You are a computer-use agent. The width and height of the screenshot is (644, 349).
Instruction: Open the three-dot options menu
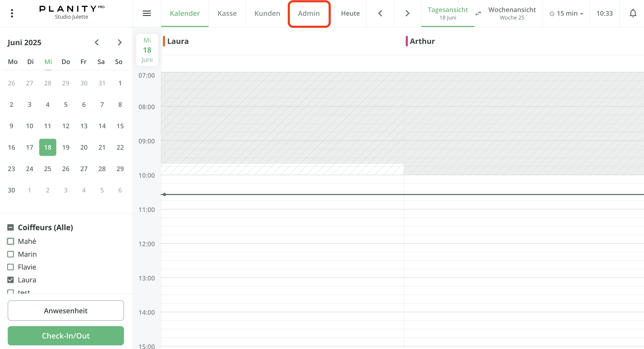click(12, 13)
